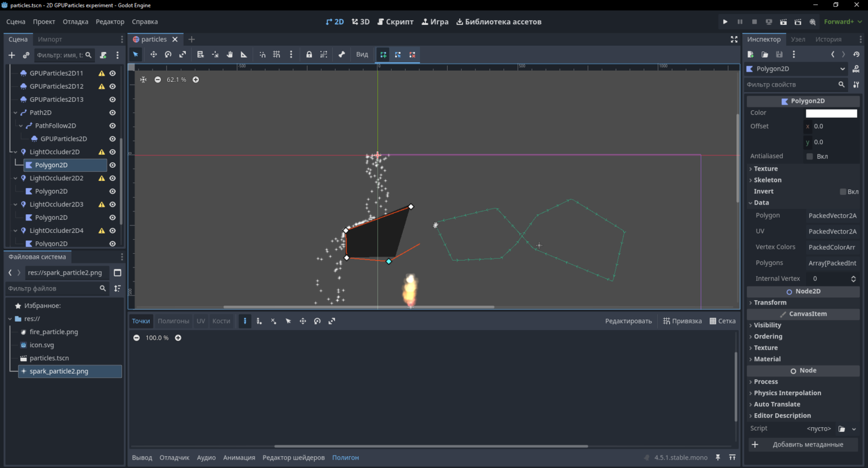Toggle FileSystem dock split mode
868x468 pixels.
click(118, 272)
